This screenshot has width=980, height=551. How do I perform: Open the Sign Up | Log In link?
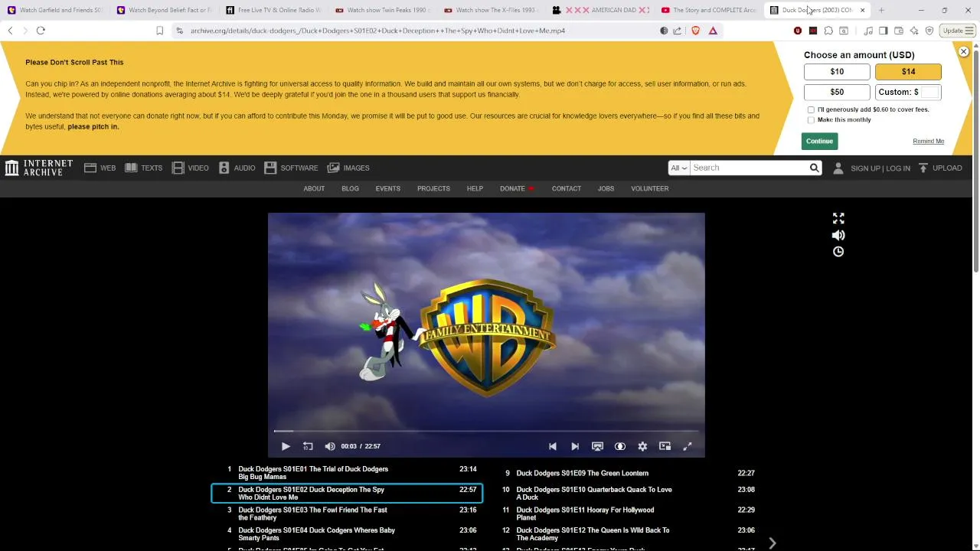[x=880, y=168]
